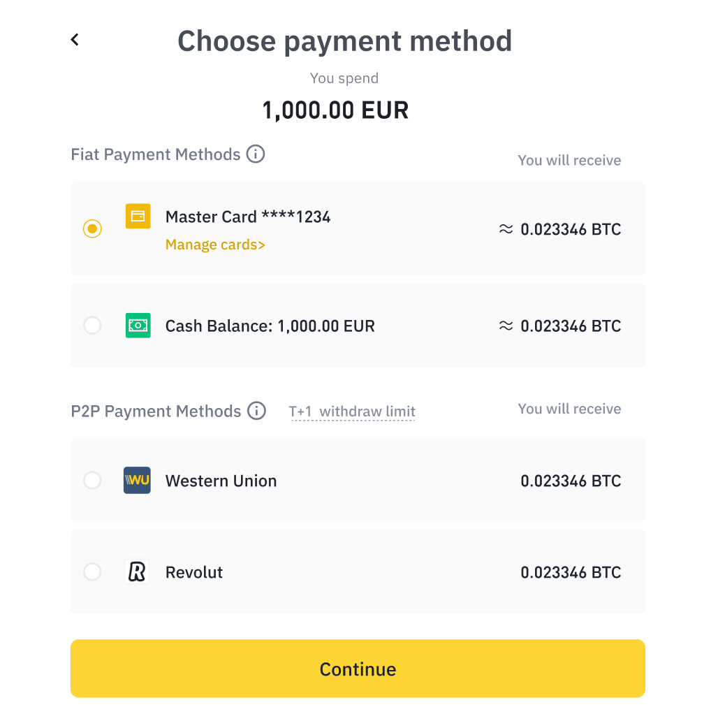
Task: Select the Revolut radio button
Action: [92, 572]
